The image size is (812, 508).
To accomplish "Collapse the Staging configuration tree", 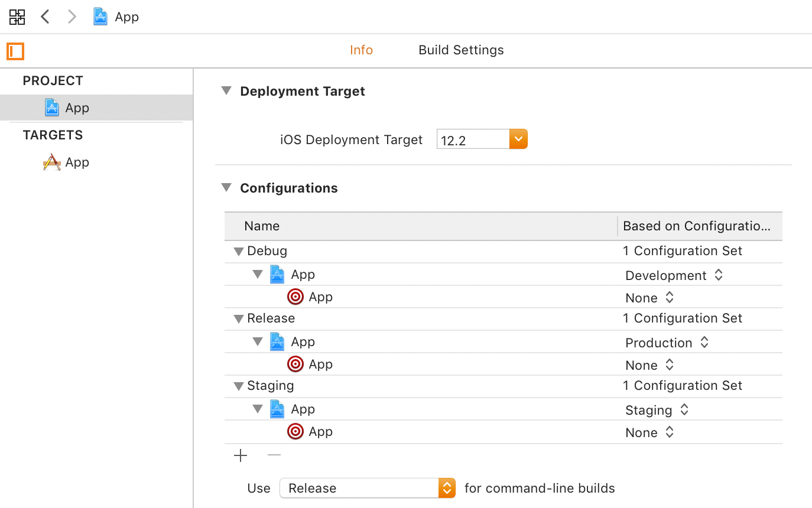I will 239,385.
